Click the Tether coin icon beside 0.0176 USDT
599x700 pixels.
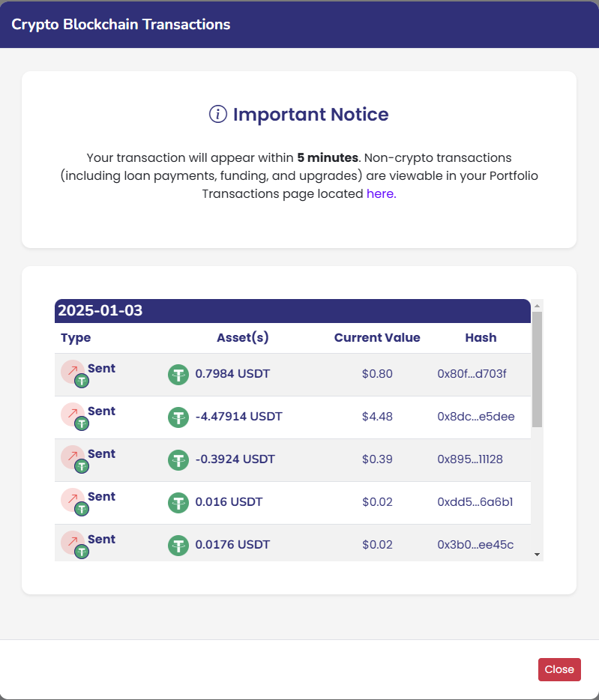point(178,545)
